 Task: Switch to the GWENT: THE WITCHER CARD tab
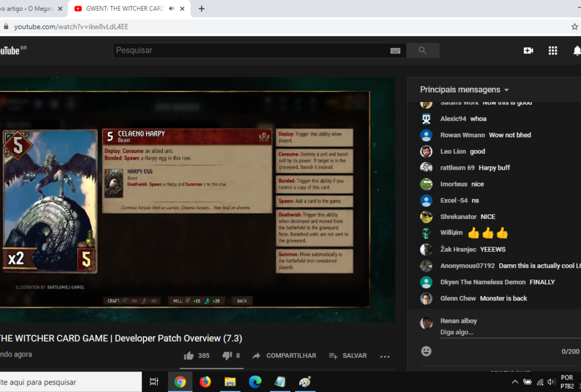[124, 9]
